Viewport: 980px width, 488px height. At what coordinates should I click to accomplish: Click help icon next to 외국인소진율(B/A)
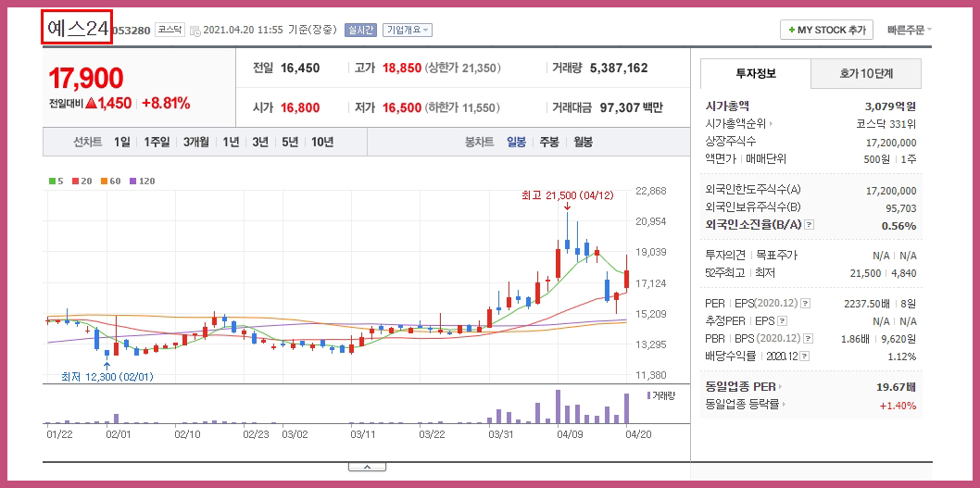point(810,225)
